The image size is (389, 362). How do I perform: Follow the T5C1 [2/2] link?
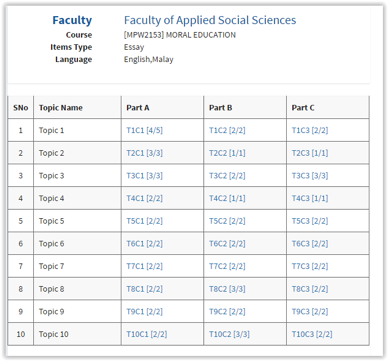click(x=144, y=221)
